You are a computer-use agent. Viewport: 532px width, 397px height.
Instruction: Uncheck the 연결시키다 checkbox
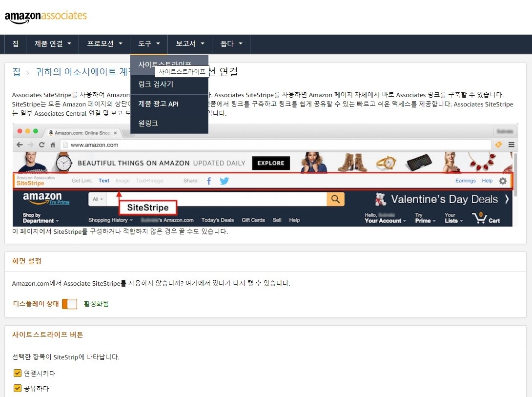17,373
